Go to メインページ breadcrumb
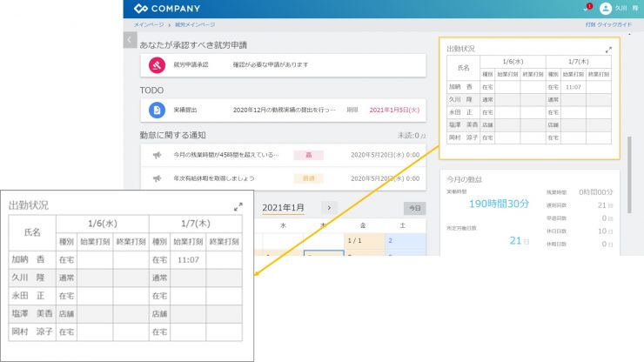Screen dimensions: 644x362 (x=149, y=24)
